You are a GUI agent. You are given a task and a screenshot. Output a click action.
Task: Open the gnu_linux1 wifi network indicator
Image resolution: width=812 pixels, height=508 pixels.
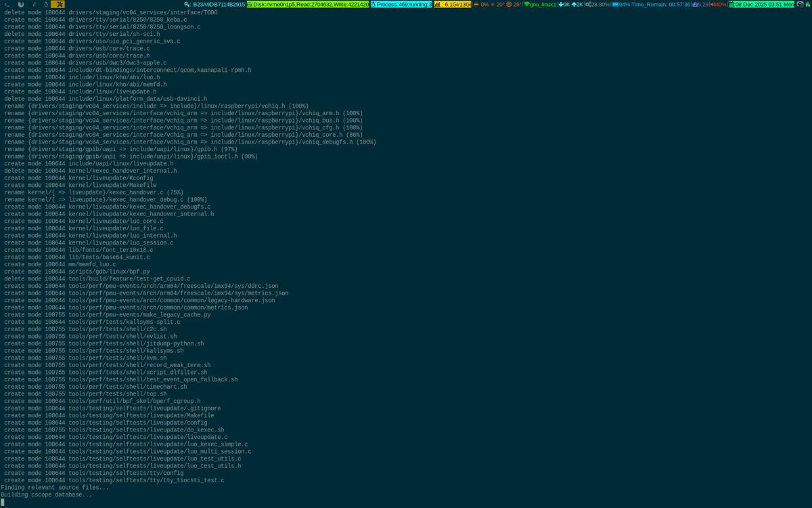pyautogui.click(x=539, y=4)
